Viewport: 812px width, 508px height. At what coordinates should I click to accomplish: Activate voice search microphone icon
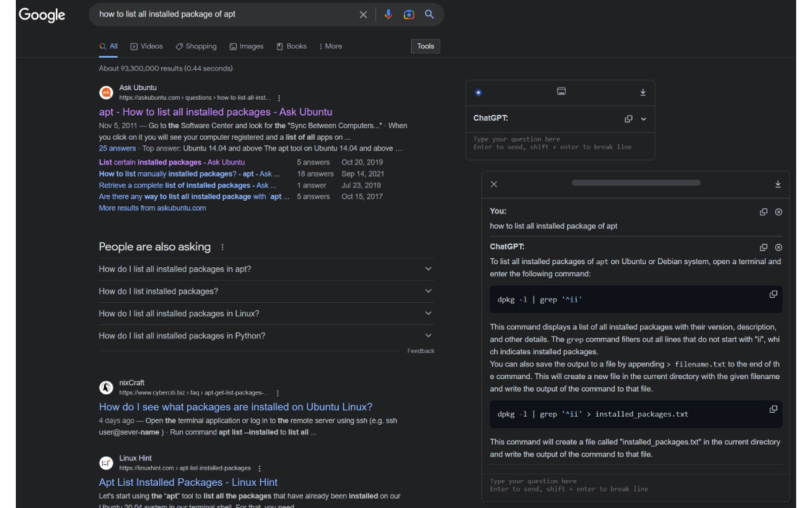(x=388, y=14)
